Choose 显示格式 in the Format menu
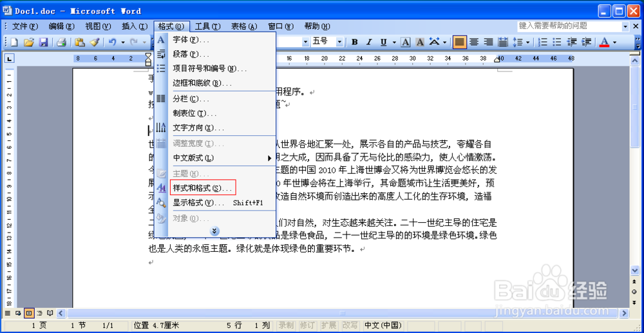 point(215,203)
